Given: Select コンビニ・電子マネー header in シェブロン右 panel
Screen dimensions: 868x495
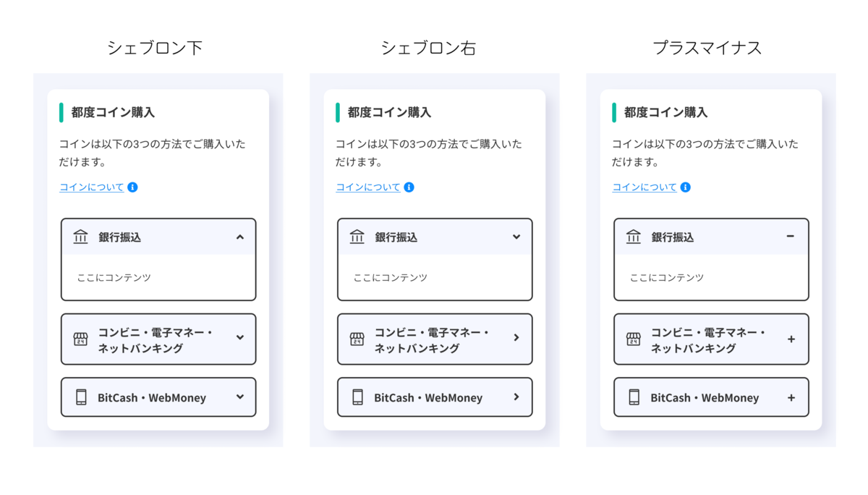Looking at the screenshot, I should 431,339.
